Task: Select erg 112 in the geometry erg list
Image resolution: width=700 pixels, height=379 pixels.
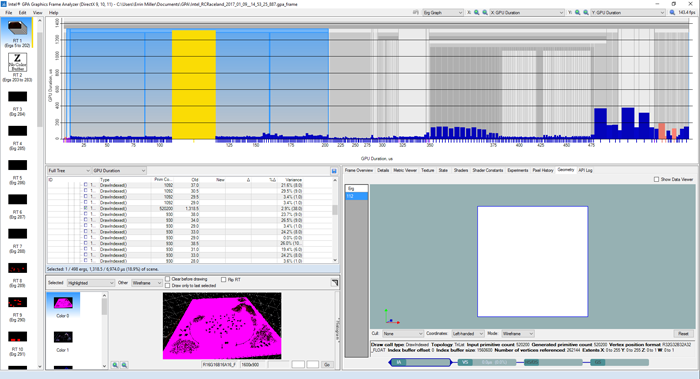Action: [x=356, y=196]
